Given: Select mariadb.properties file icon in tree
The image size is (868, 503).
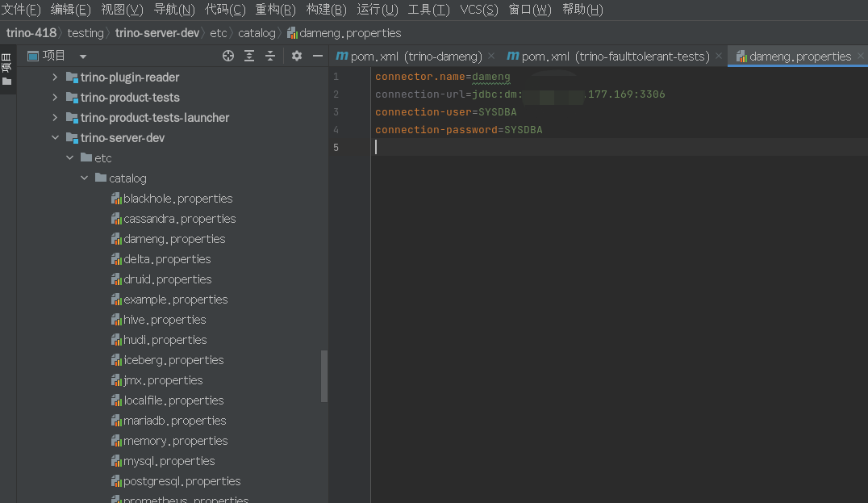Looking at the screenshot, I should 116,421.
